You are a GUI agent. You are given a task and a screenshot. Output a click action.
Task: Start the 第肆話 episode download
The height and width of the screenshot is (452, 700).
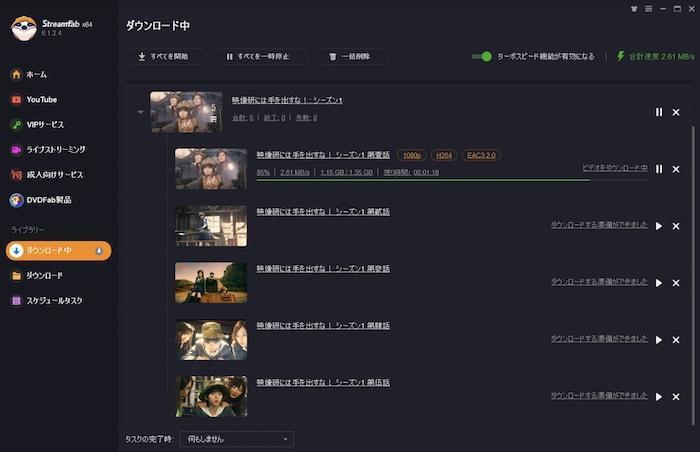[x=659, y=340]
